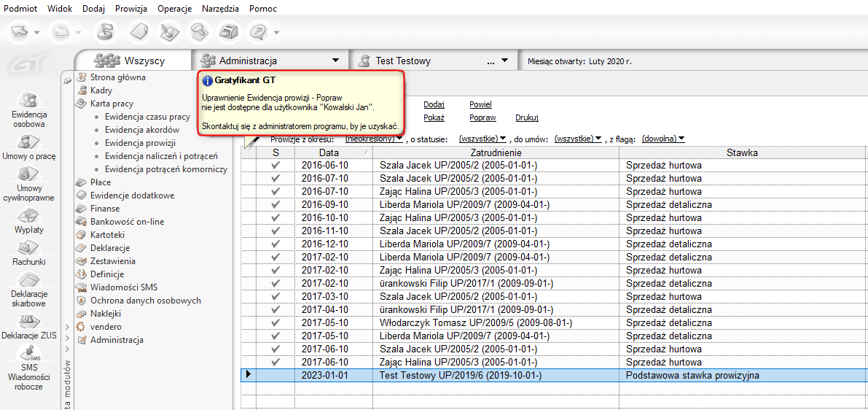The image size is (868, 410).
Task: Toggle the S checkmark for the 2016-12-10 row
Action: coord(275,244)
